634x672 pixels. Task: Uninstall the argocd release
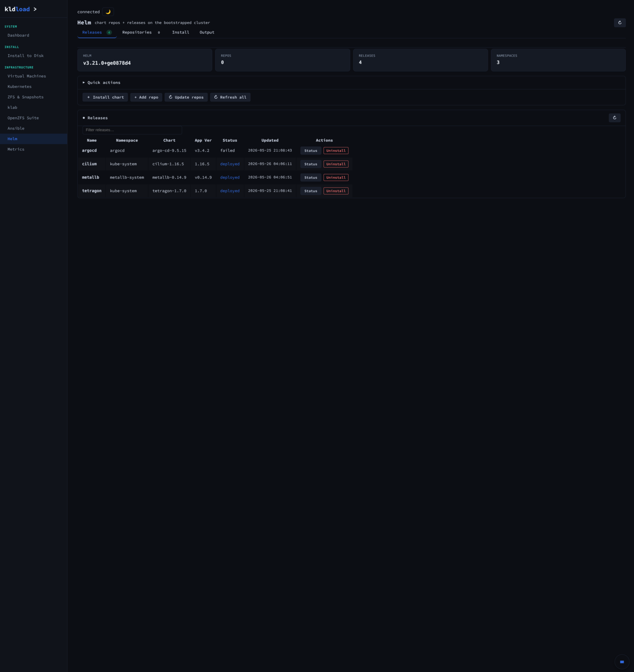click(336, 151)
